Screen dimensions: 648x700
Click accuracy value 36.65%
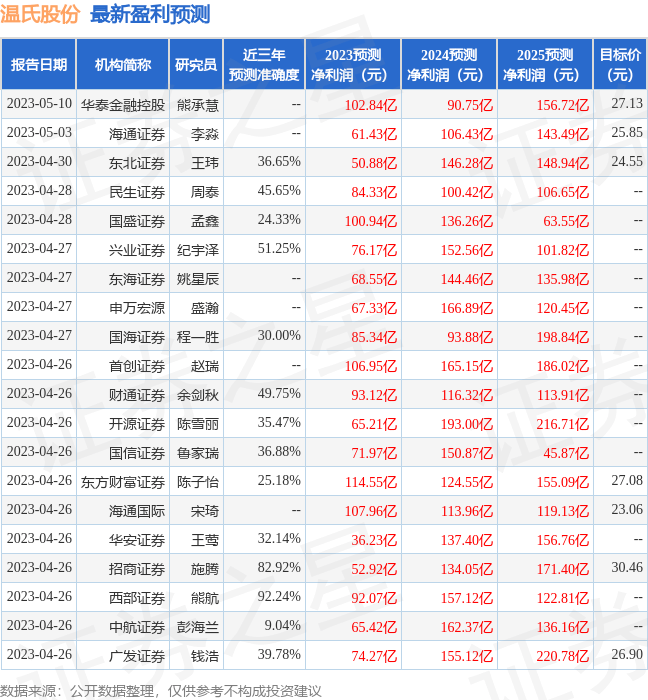click(279, 161)
